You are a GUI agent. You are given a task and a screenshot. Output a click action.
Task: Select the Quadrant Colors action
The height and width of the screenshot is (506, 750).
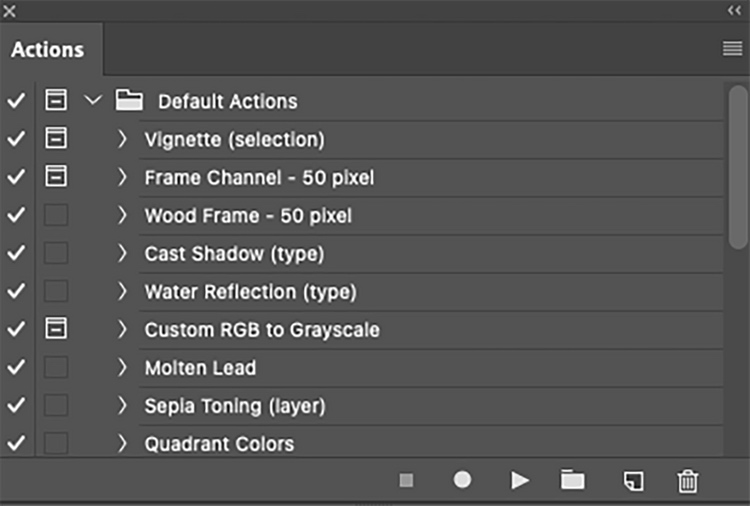pyautogui.click(x=219, y=444)
